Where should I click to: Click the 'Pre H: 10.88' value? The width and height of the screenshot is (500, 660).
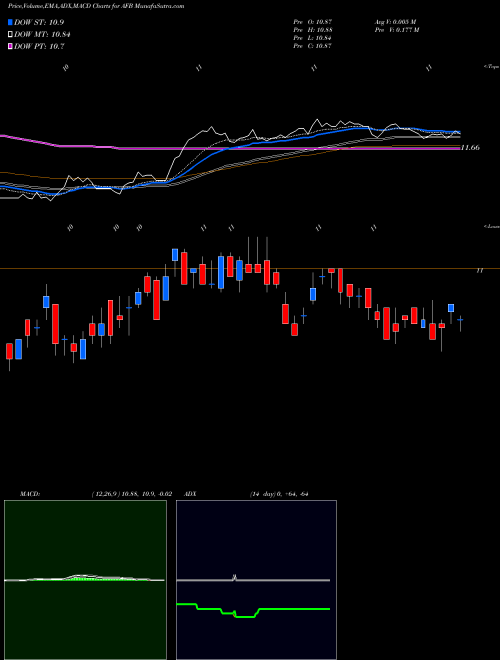tap(313, 30)
